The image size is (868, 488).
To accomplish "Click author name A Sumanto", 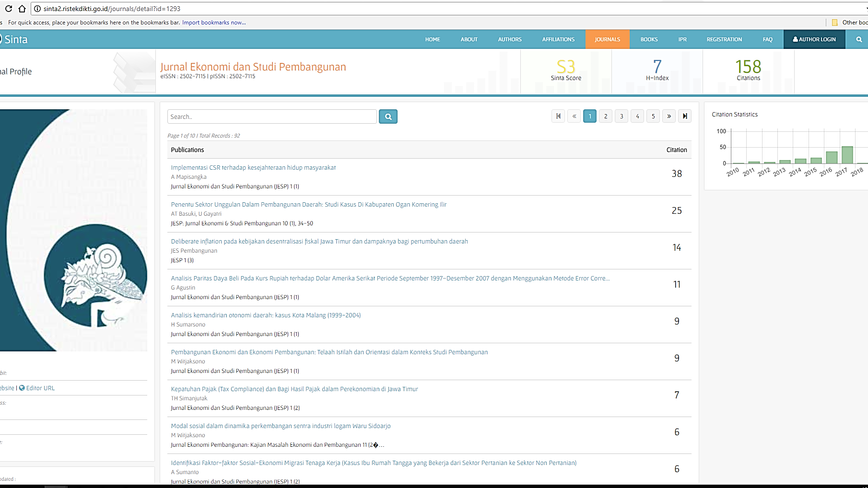I will [185, 472].
